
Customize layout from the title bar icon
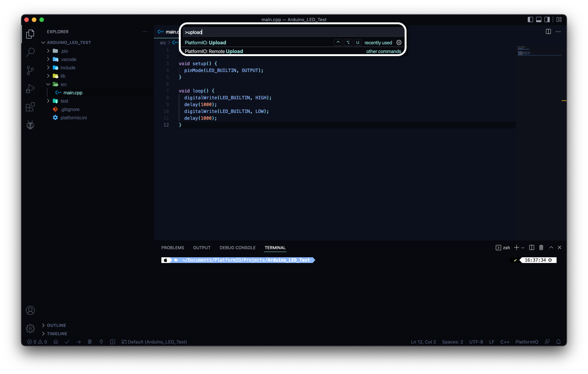click(x=559, y=20)
